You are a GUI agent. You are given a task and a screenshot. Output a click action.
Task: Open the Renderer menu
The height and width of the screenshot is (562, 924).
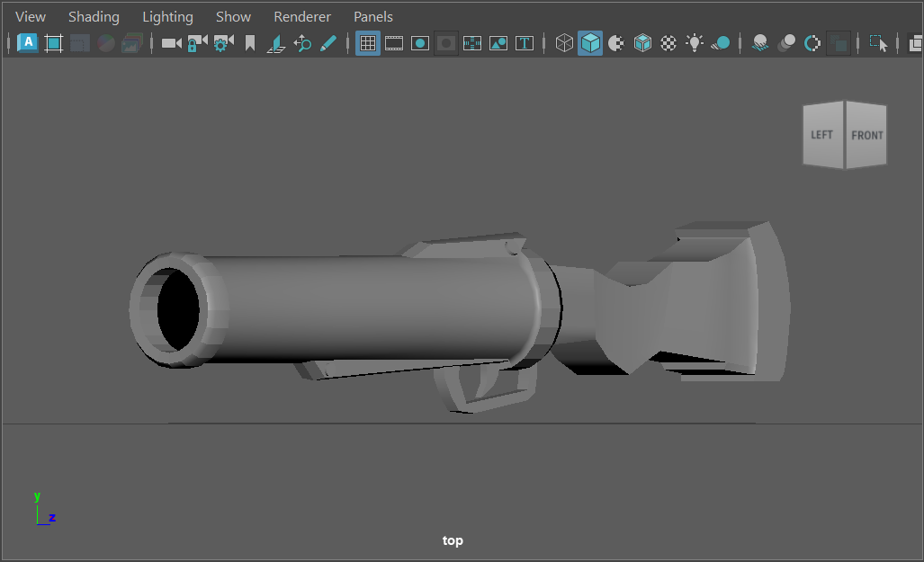coord(302,17)
